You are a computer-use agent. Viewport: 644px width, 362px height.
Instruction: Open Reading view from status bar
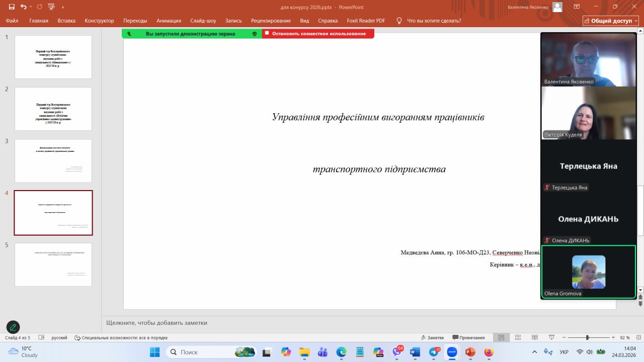click(x=535, y=337)
